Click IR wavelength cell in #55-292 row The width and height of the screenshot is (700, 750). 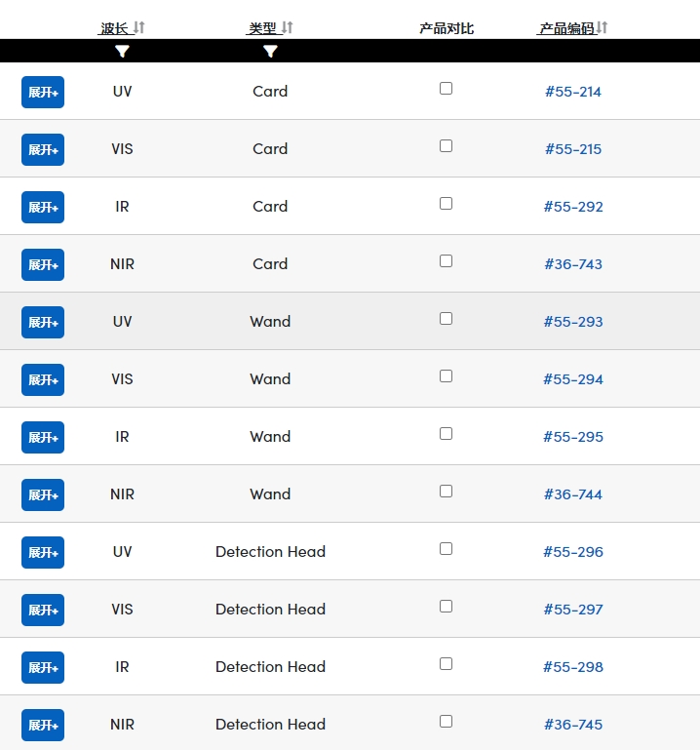click(x=123, y=207)
